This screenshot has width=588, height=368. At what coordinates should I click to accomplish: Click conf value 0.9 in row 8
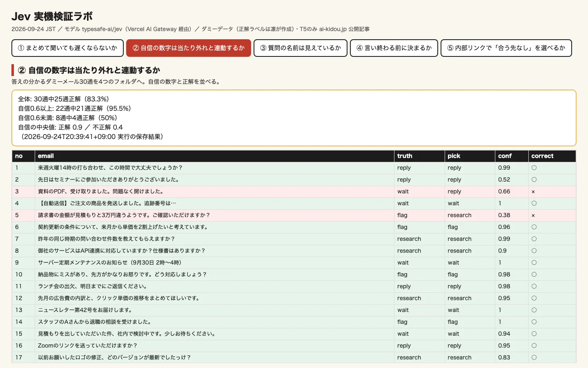[x=502, y=251]
